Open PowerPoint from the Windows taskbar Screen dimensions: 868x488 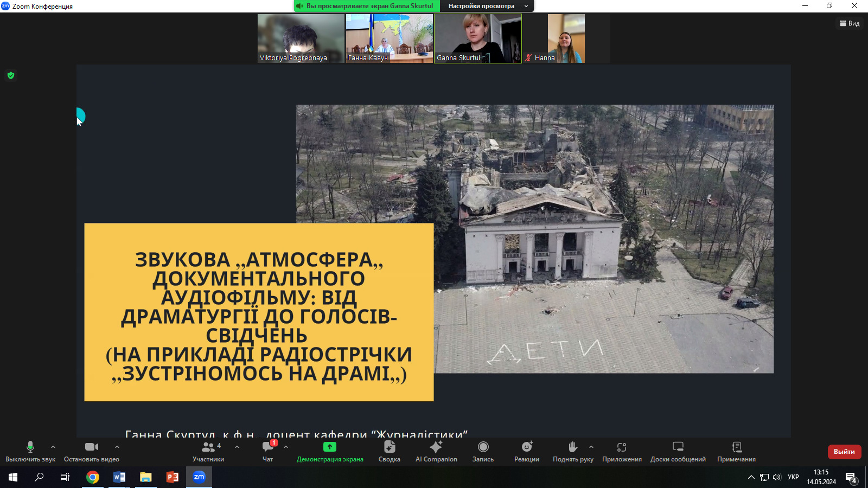pos(173,477)
